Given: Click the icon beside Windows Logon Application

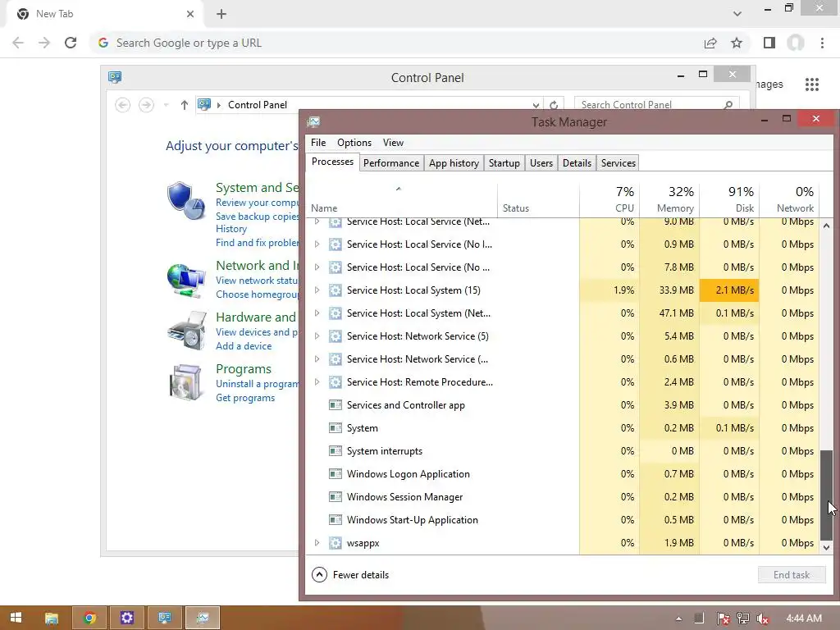Looking at the screenshot, I should point(336,474).
